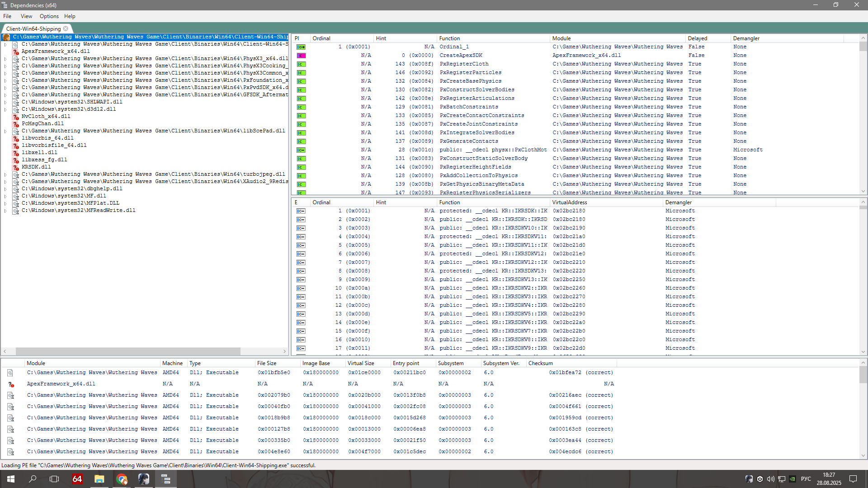Open the 64 app in the taskbar
The width and height of the screenshot is (868, 488).
[77, 479]
